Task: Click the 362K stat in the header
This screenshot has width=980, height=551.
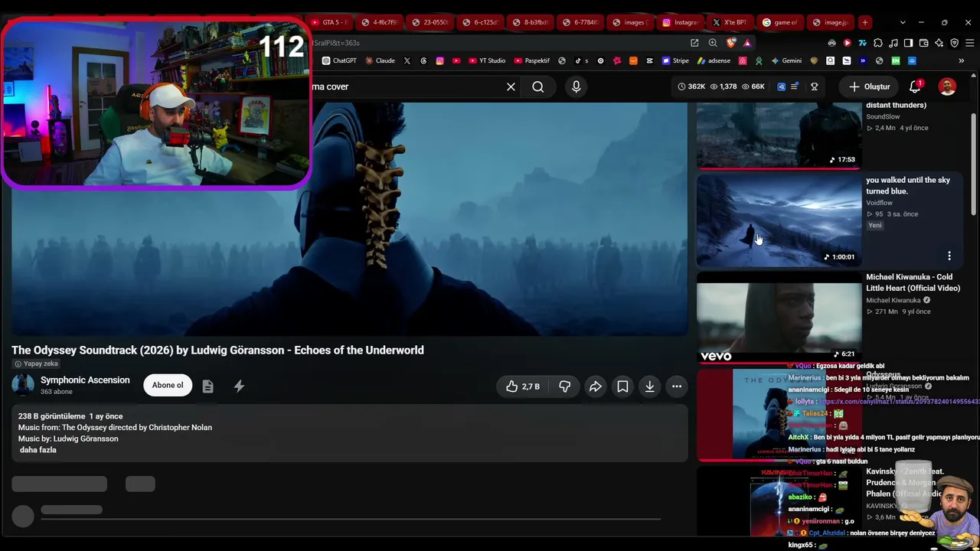Action: [691, 86]
